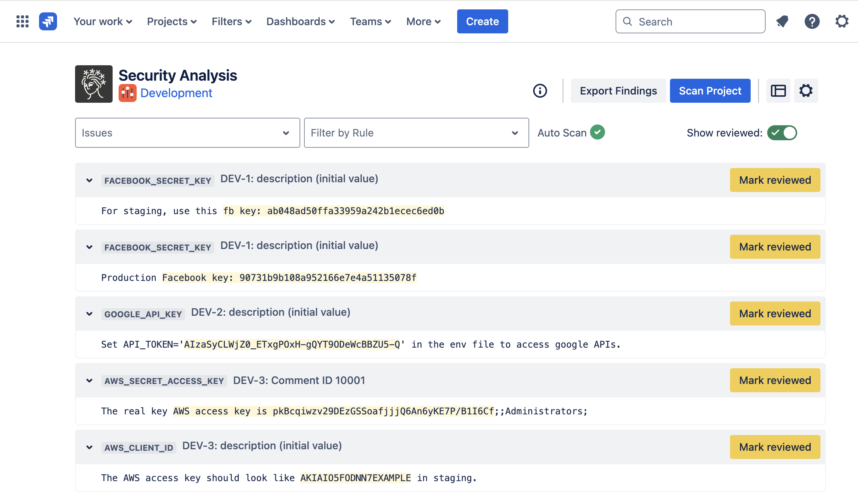The width and height of the screenshot is (858, 504).
Task: Open the Dashboards menu
Action: tap(300, 21)
